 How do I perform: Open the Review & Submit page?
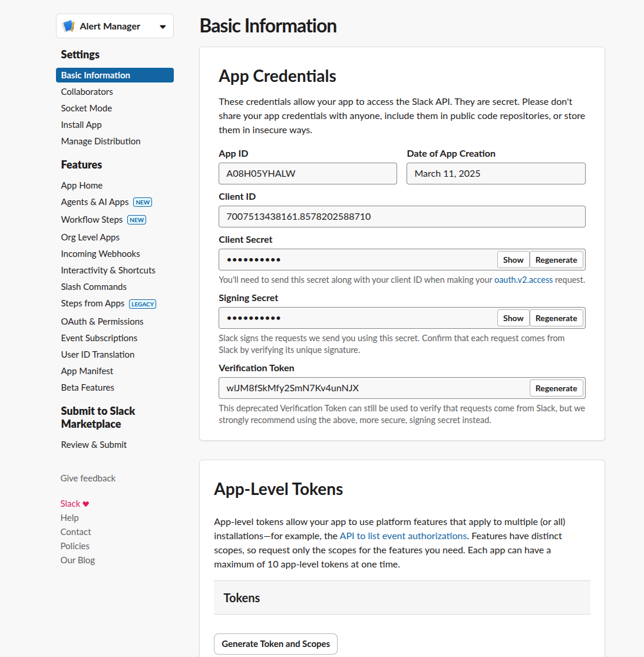tap(93, 444)
